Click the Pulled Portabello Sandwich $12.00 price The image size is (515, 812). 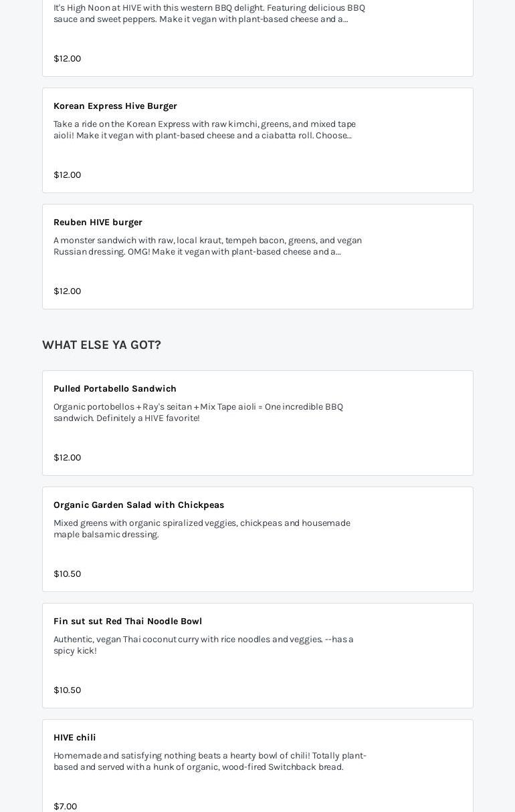pyautogui.click(x=67, y=458)
